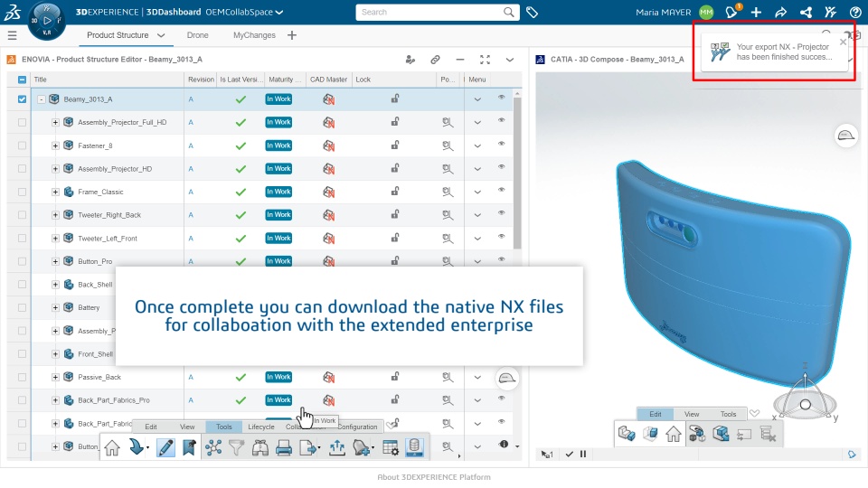Add a new dashboard tab with plus
Image resolution: width=868 pixels, height=488 pixels.
click(292, 35)
